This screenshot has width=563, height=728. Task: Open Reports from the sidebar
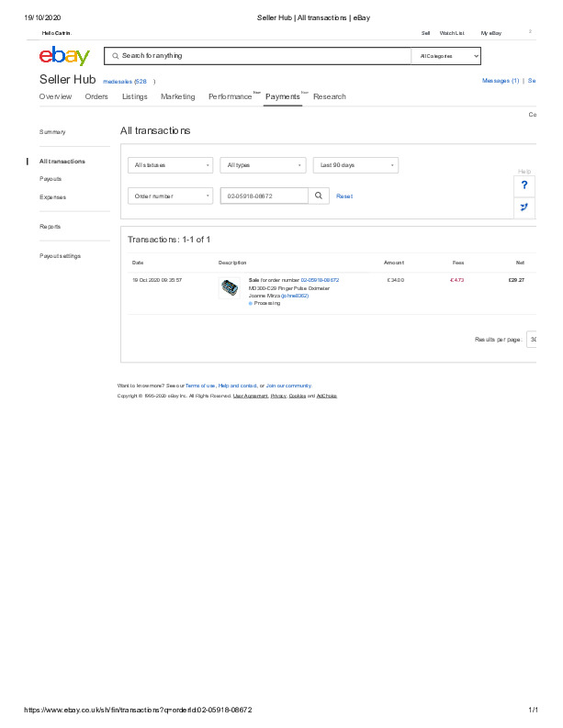click(x=51, y=226)
